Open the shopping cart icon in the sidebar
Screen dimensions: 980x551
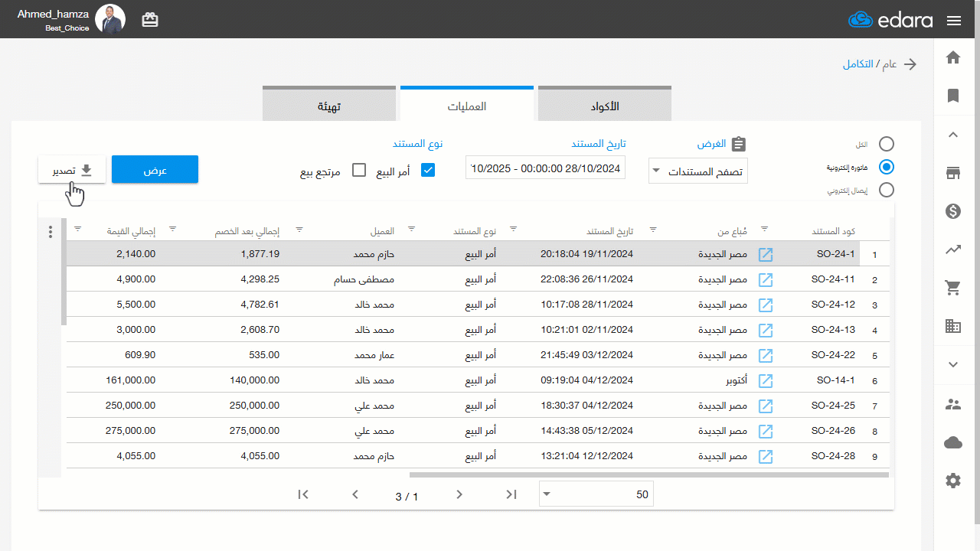(x=953, y=287)
